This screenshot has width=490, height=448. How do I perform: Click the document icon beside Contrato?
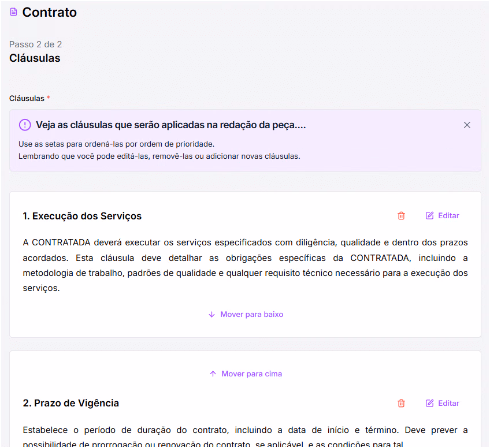click(x=13, y=12)
